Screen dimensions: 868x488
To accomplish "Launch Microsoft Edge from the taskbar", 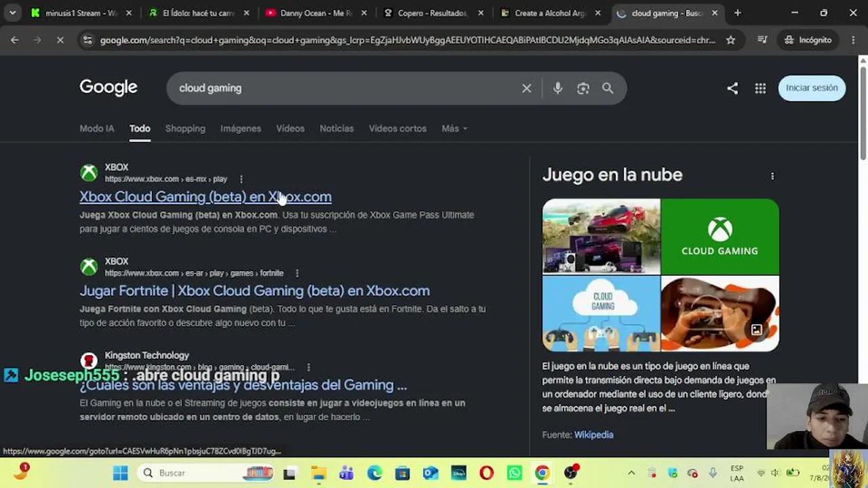I will (374, 473).
